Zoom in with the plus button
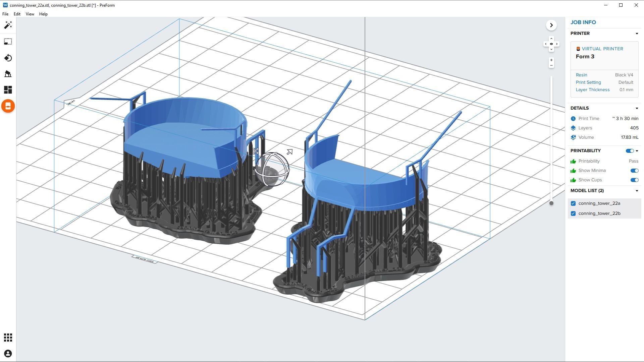The width and height of the screenshot is (644, 362). 551,60
